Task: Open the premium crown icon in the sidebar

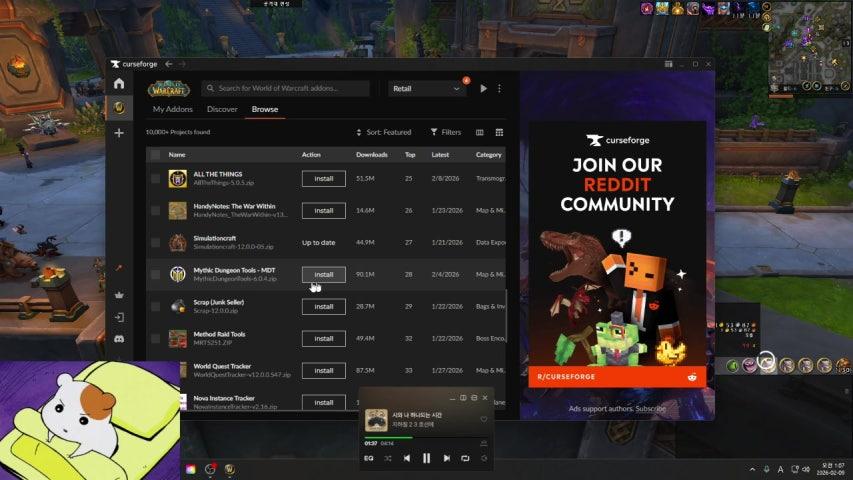Action: pyautogui.click(x=119, y=295)
